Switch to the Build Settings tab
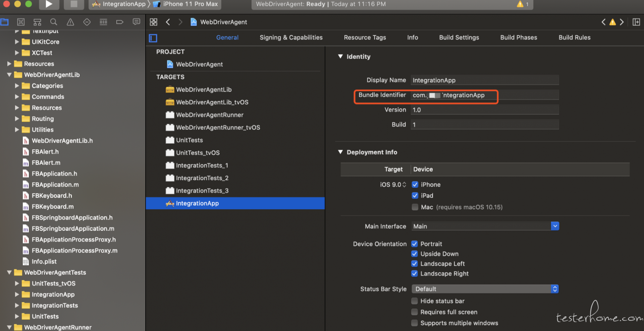 click(x=459, y=38)
